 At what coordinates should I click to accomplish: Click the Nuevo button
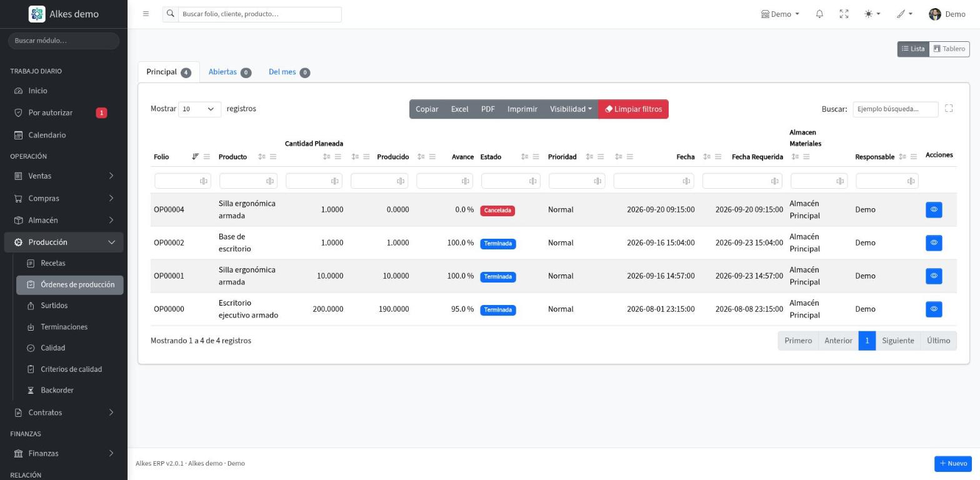point(953,464)
